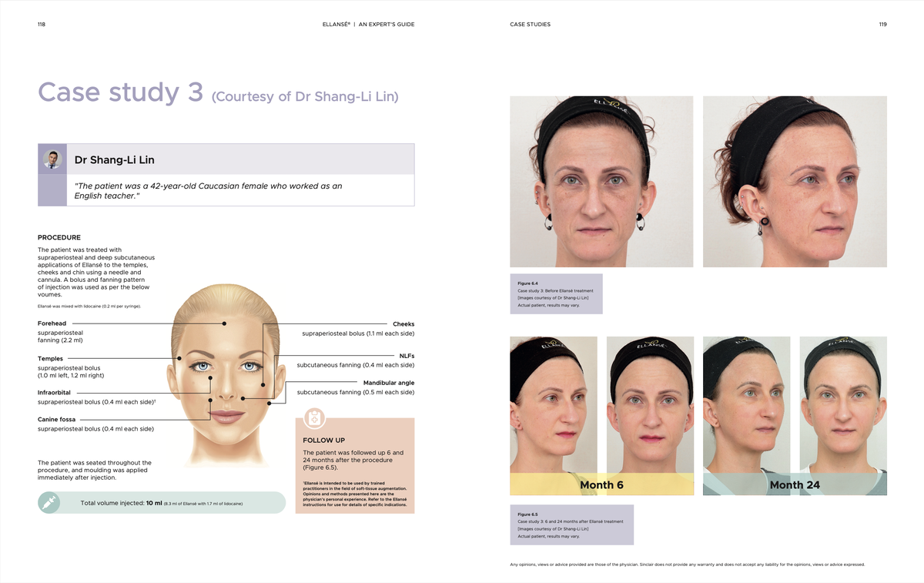
Task: Click the 'PROCEDURE' section heading
Action: tap(59, 237)
